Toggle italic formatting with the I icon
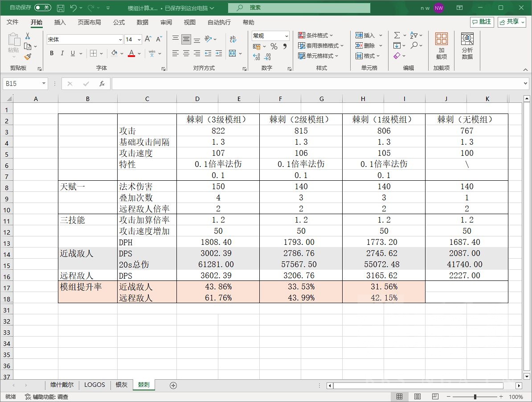 [62, 53]
